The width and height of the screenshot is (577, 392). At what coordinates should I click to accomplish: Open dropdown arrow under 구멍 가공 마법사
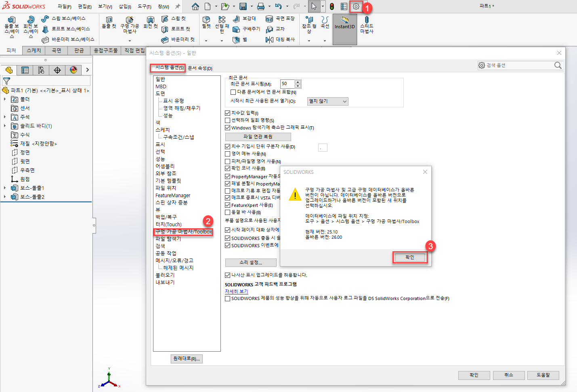point(130,41)
